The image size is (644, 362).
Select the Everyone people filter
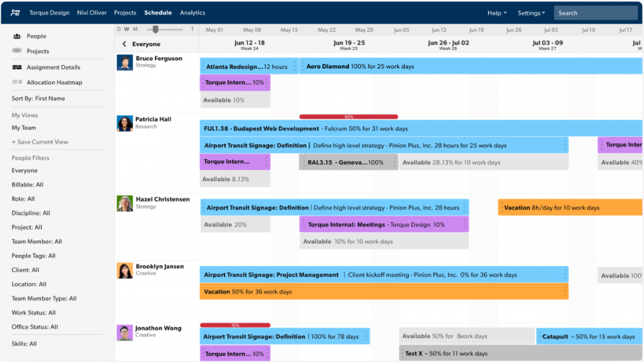pos(25,170)
